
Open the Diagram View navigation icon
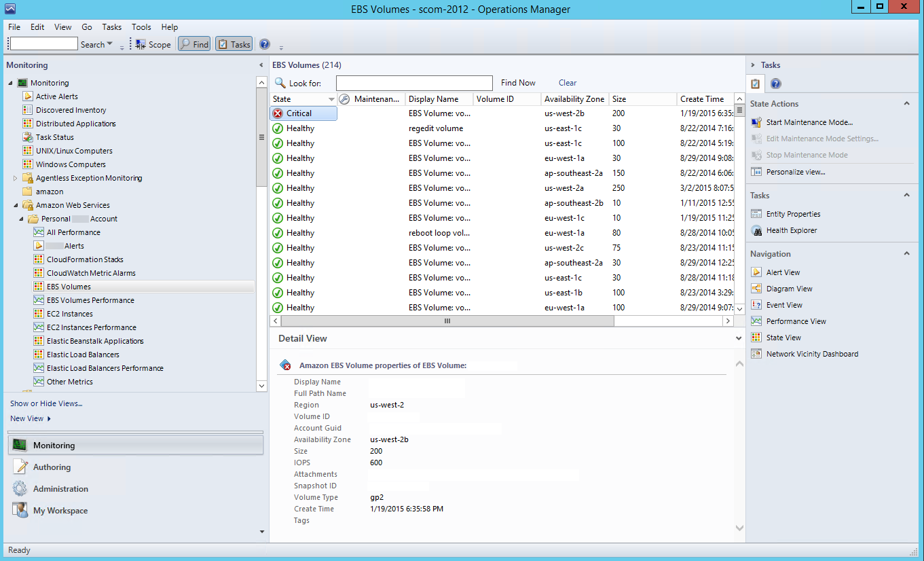756,289
